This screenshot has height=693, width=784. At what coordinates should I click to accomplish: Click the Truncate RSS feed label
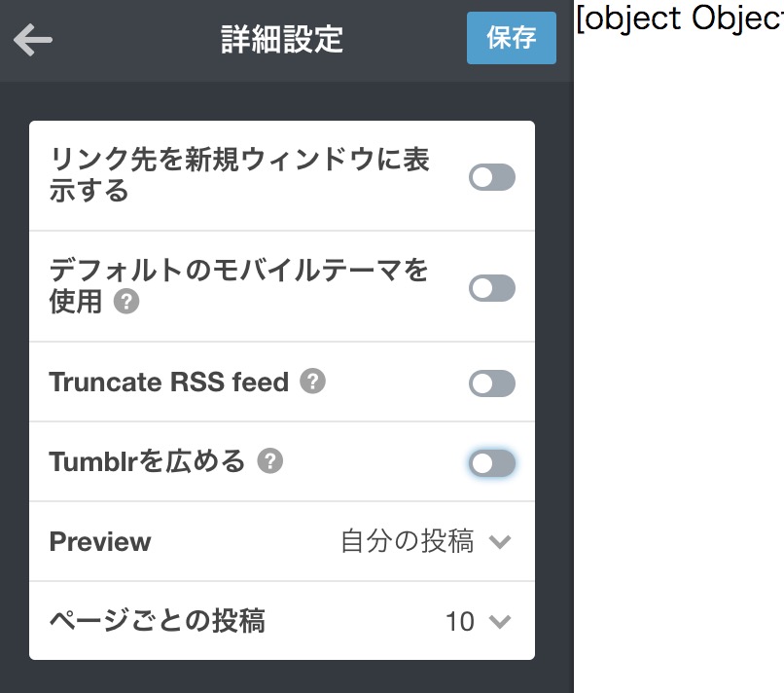click(x=169, y=382)
